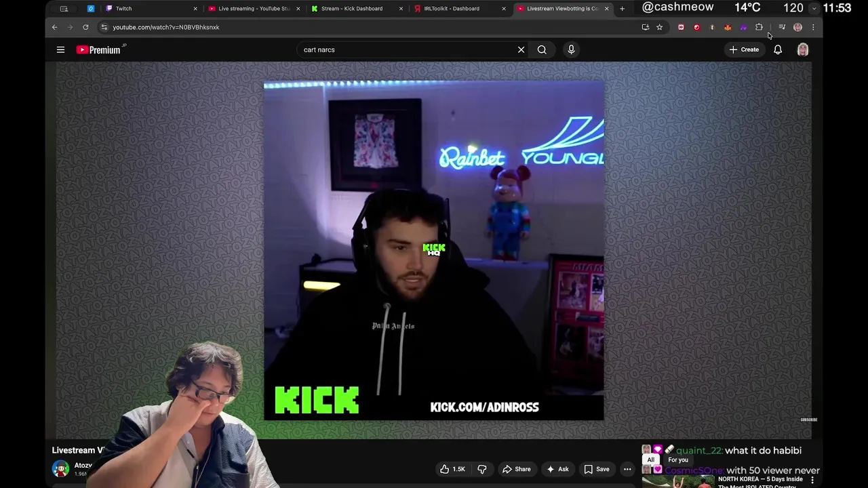This screenshot has width=868, height=488.
Task: Bookmark this page with the star
Action: tap(659, 27)
